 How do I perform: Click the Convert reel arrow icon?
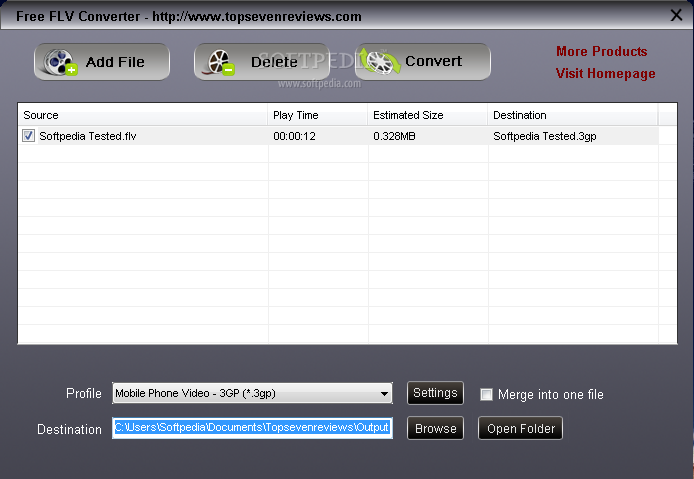379,61
